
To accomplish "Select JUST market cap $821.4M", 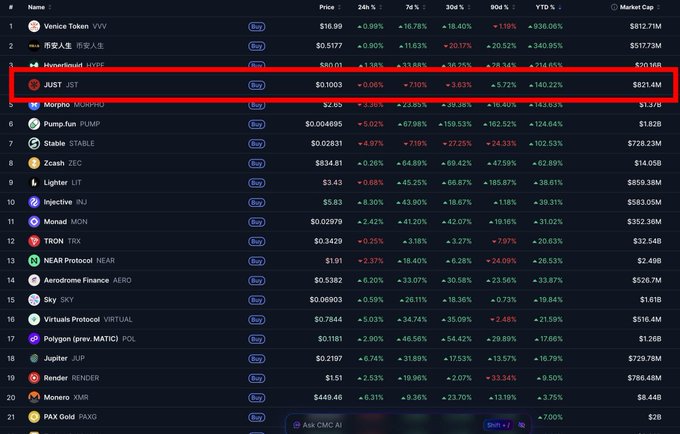I will [647, 85].
